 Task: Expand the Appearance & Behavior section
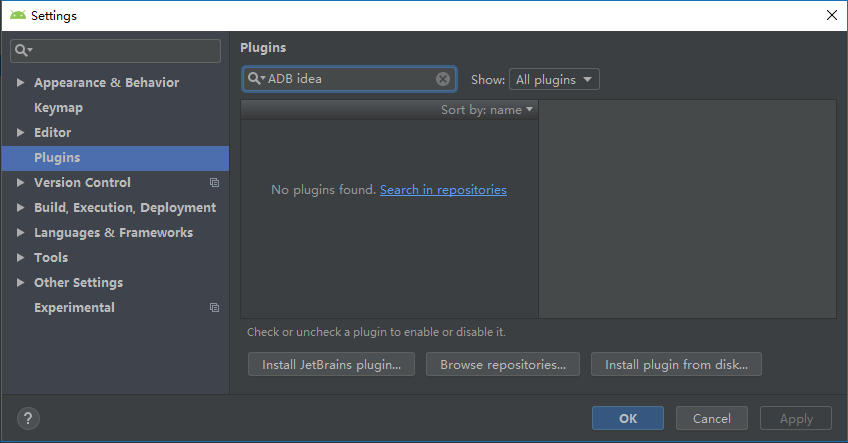click(x=22, y=83)
